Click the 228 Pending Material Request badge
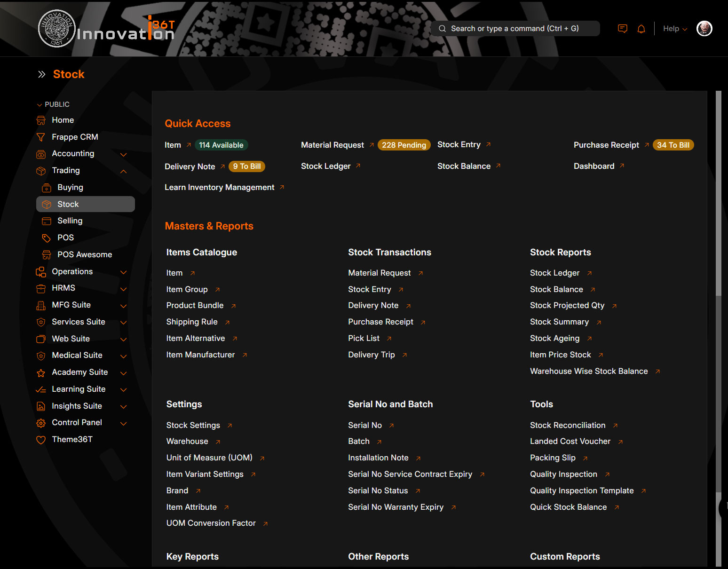 [x=404, y=145]
